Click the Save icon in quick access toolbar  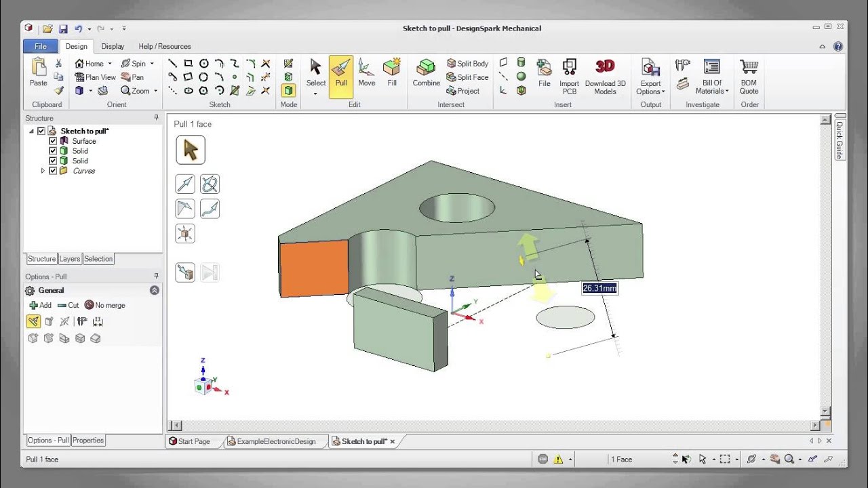click(63, 28)
